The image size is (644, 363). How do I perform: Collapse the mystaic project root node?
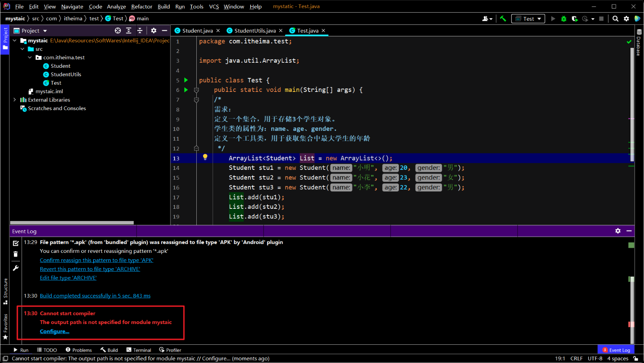point(15,41)
